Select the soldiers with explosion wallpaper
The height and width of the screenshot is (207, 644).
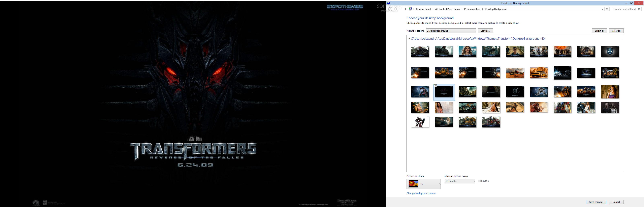562,52
